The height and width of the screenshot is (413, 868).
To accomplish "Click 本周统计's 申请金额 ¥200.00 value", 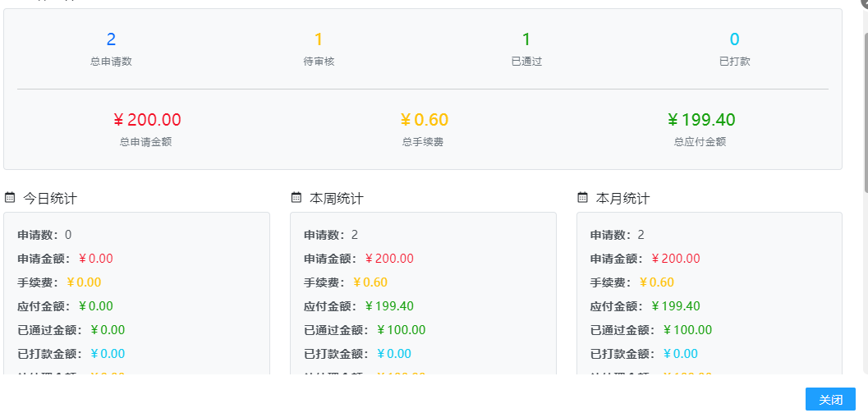I will pos(389,259).
